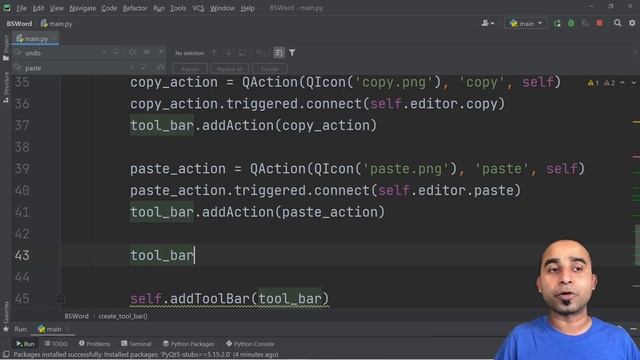Click the new line icon in find field

(116, 52)
